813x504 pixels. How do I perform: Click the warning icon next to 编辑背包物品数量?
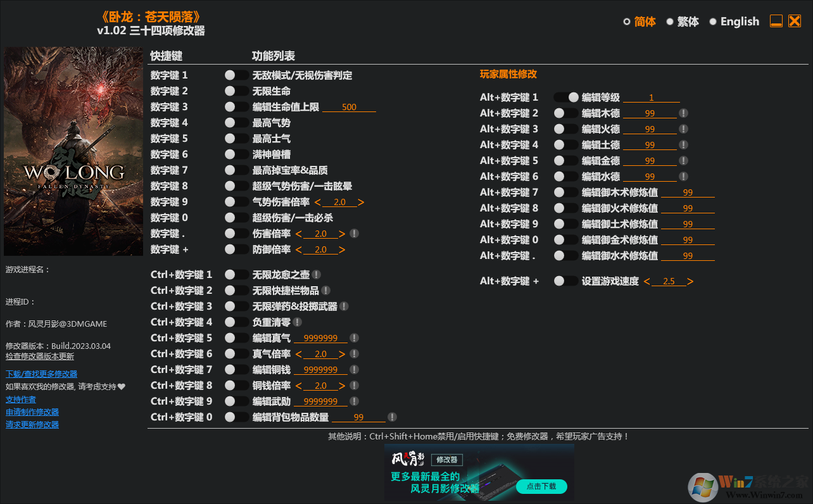[391, 417]
